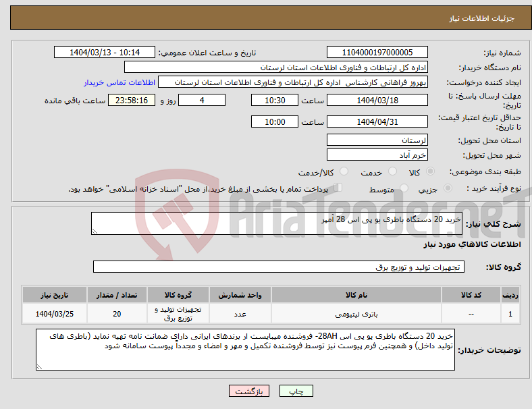Click the واحد شمارش column header
Image resolution: width=532 pixels, height=409 pixels.
point(240,295)
